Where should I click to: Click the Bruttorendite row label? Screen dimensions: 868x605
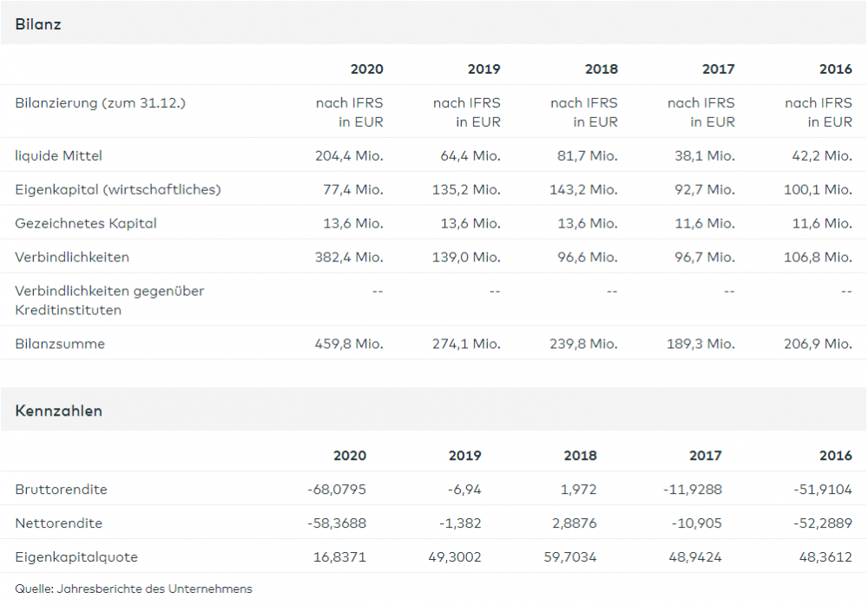(x=61, y=489)
